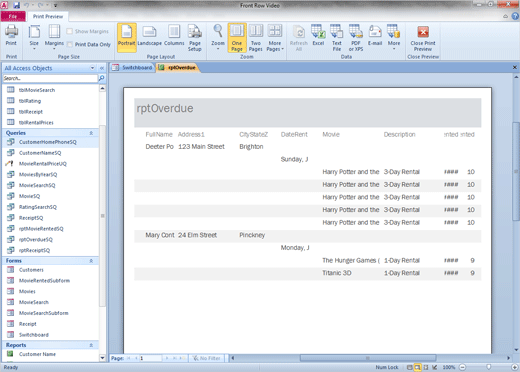Click the zoom out minus button
Image resolution: width=520 pixels, height=372 pixels.
[x=463, y=367]
